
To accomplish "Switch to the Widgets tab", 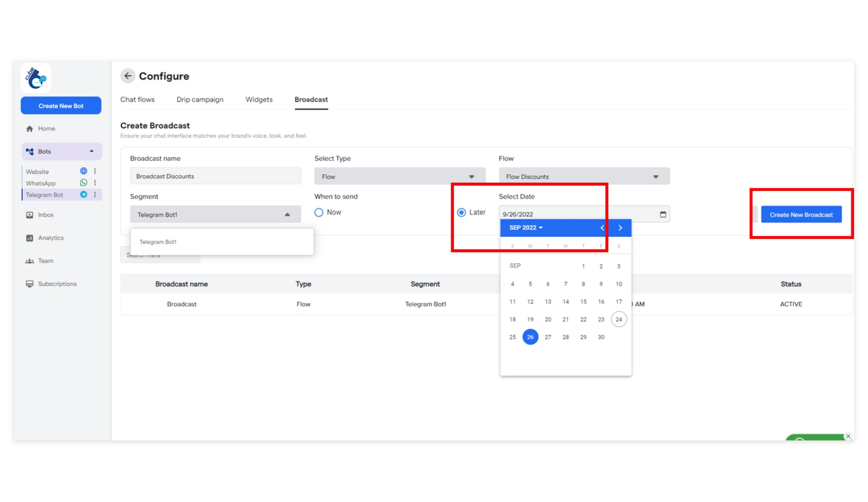I will pyautogui.click(x=259, y=99).
